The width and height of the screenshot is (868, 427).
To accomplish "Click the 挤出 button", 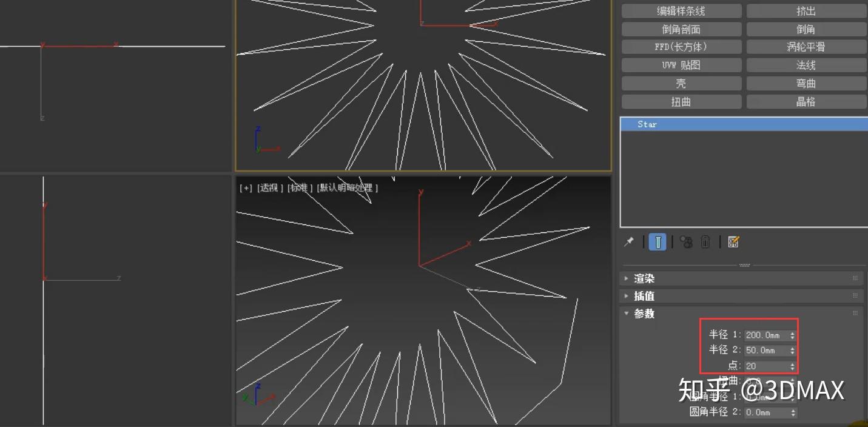I will pos(806,10).
